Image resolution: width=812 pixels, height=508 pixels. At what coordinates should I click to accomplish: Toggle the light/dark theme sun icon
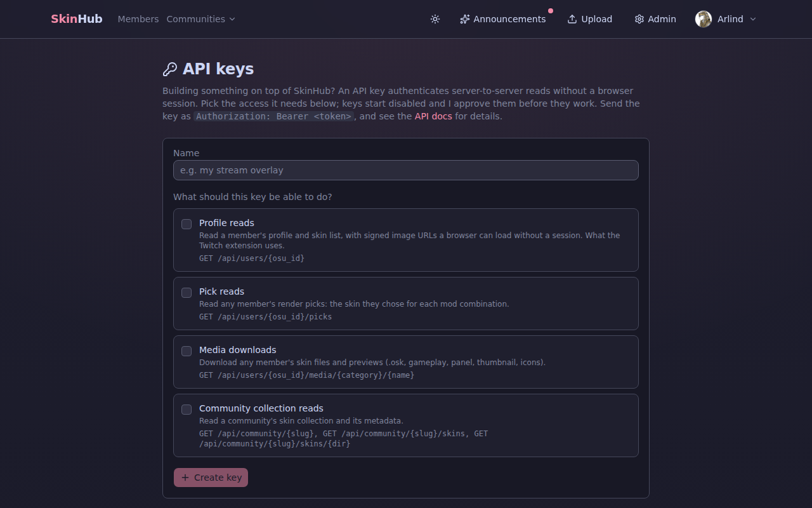tap(435, 19)
